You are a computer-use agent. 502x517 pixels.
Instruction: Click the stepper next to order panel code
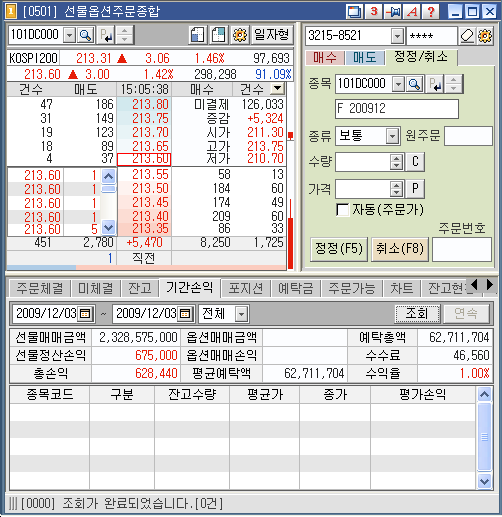pos(454,84)
